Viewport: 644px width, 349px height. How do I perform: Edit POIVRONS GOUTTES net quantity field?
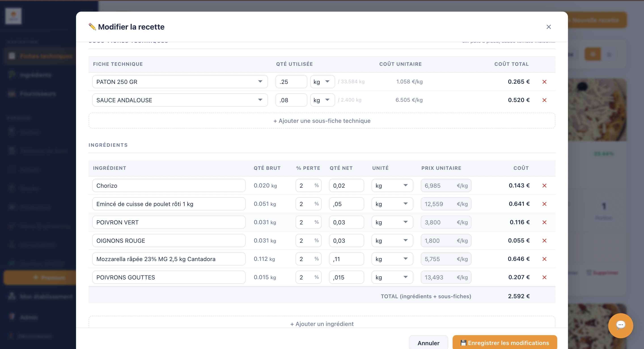(346, 277)
